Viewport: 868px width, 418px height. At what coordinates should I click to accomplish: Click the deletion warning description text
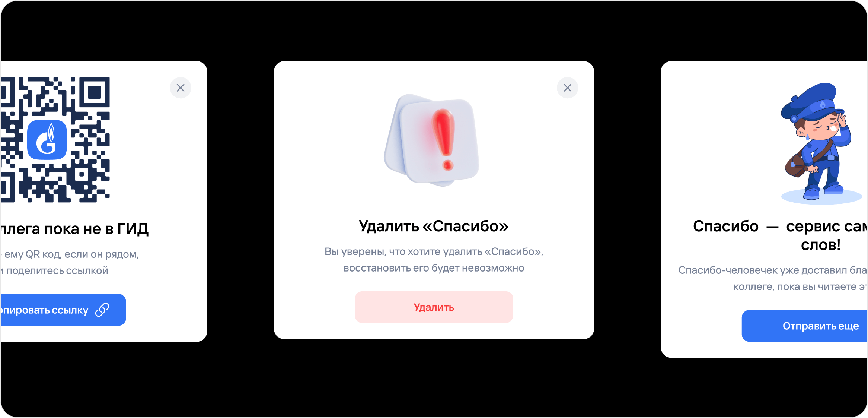(434, 260)
